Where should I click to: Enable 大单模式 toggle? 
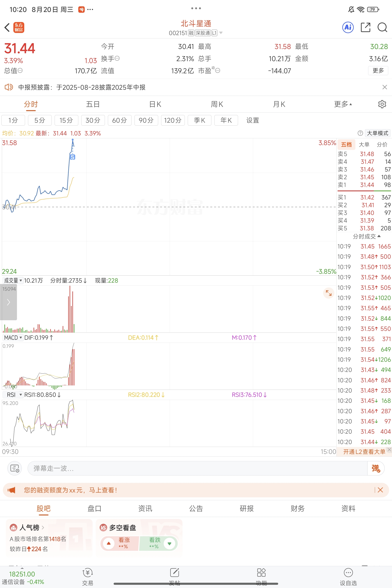click(377, 133)
